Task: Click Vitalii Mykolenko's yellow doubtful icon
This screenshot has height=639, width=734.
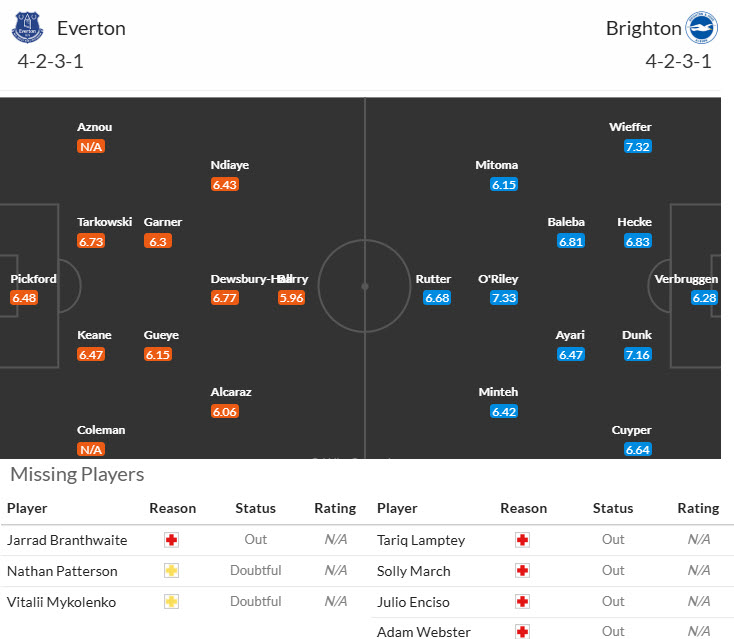Action: tap(172, 602)
